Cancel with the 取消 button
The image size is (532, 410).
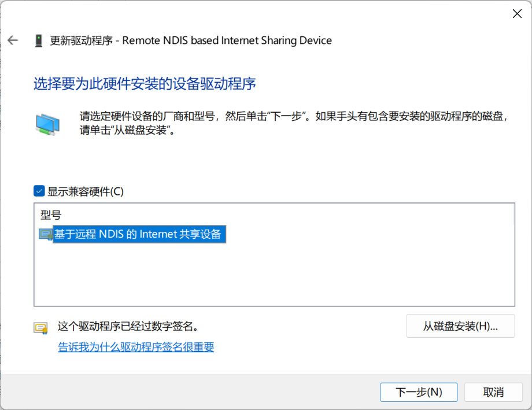493,392
